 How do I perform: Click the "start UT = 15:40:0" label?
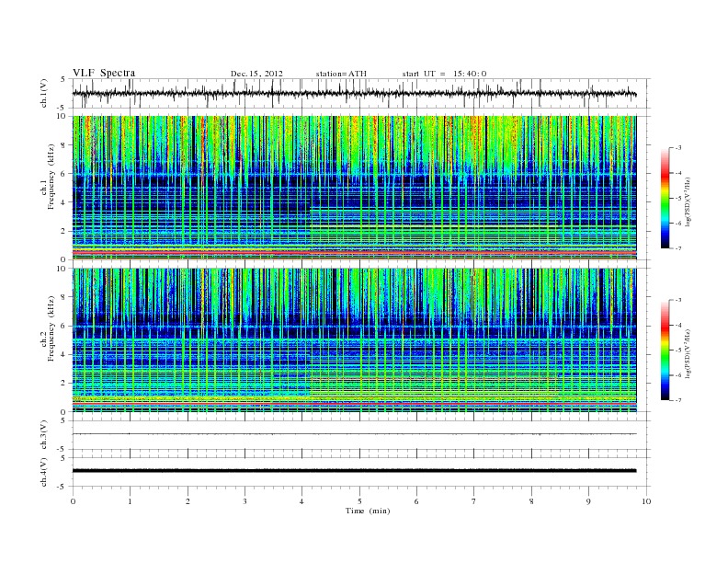[444, 74]
